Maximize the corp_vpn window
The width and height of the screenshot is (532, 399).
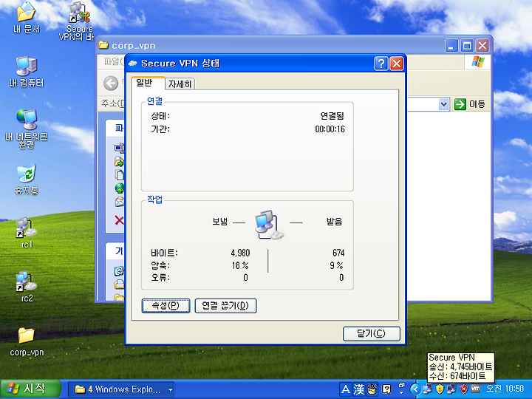point(466,46)
